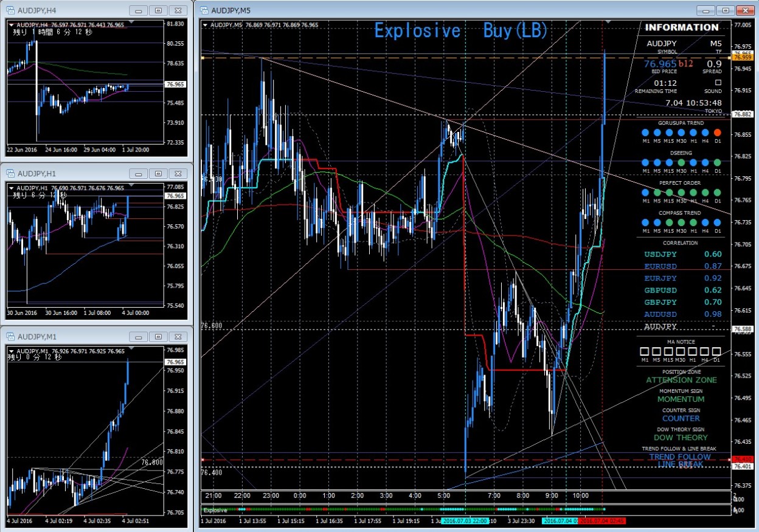Check the MA NOTICE D1 box

pyautogui.click(x=717, y=351)
